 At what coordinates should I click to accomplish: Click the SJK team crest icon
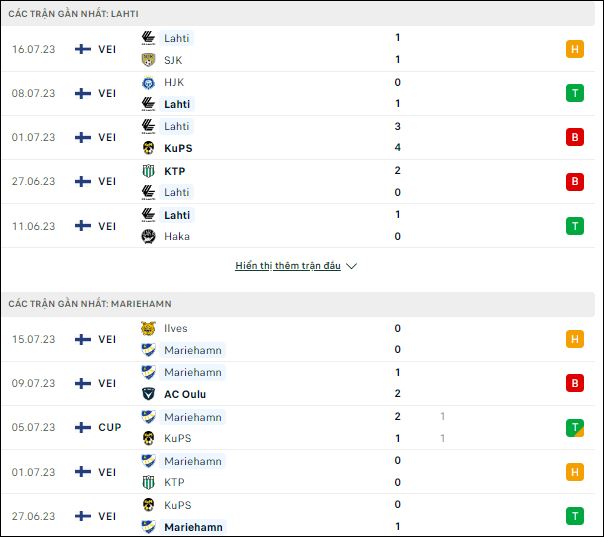pyautogui.click(x=148, y=60)
